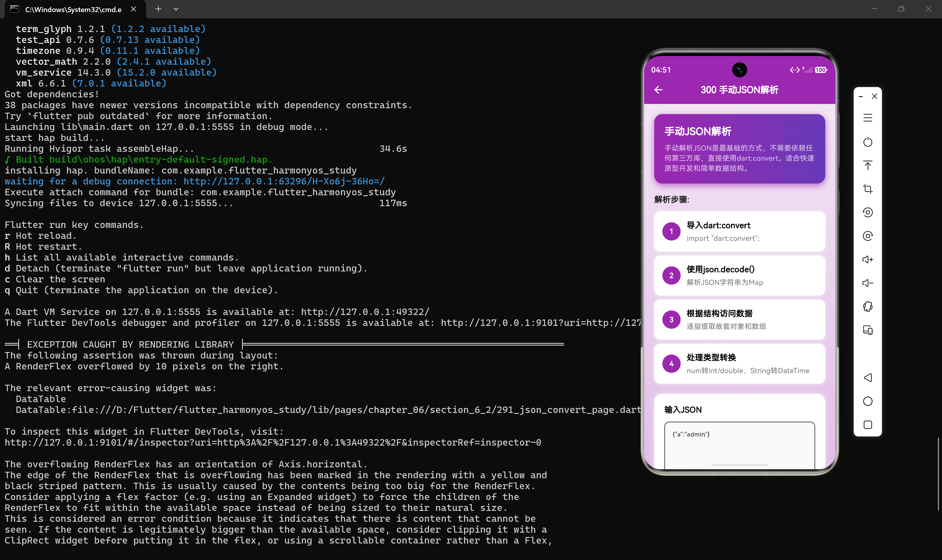This screenshot has width=942, height=560.
Task: Click the 300 手动JSON解析 page title
Action: point(739,90)
